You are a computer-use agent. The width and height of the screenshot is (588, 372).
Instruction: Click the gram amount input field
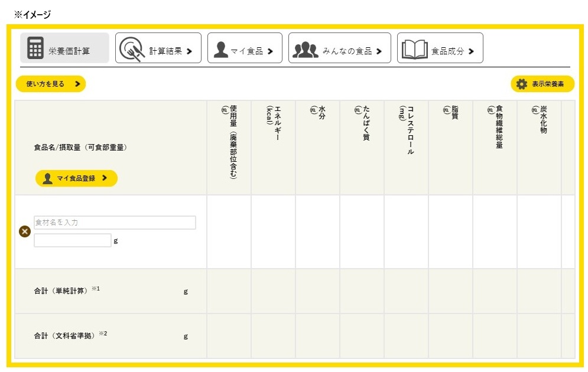[x=72, y=240]
